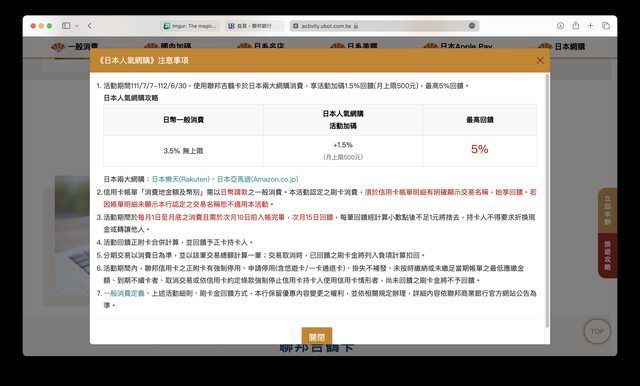Open the Share icon
The image size is (640, 386).
point(576,25)
